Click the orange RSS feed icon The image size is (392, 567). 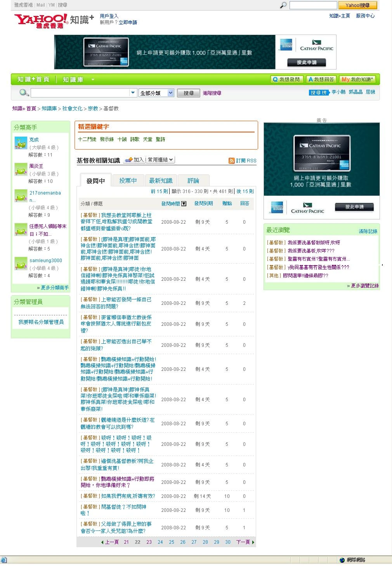[232, 160]
